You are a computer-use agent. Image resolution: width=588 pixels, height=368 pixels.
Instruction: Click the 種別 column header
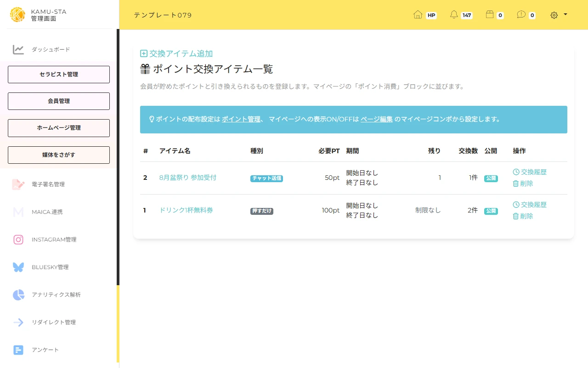pyautogui.click(x=257, y=151)
